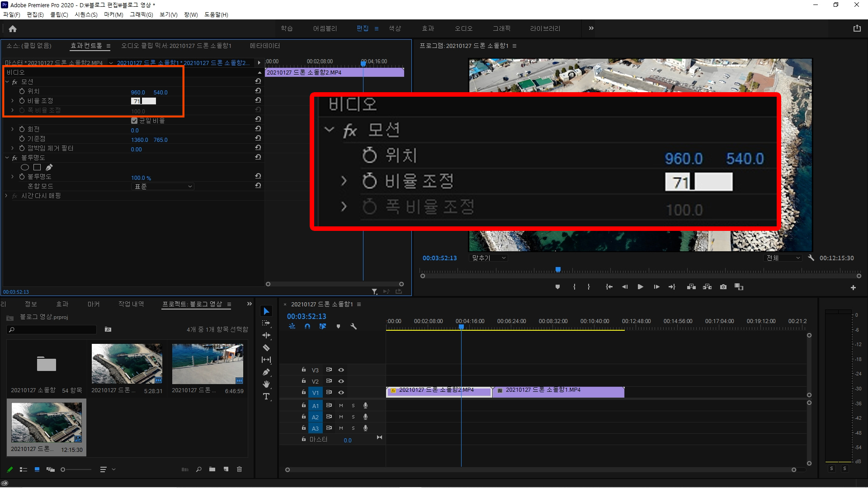Toggle V2 track visibility eye

[341, 381]
